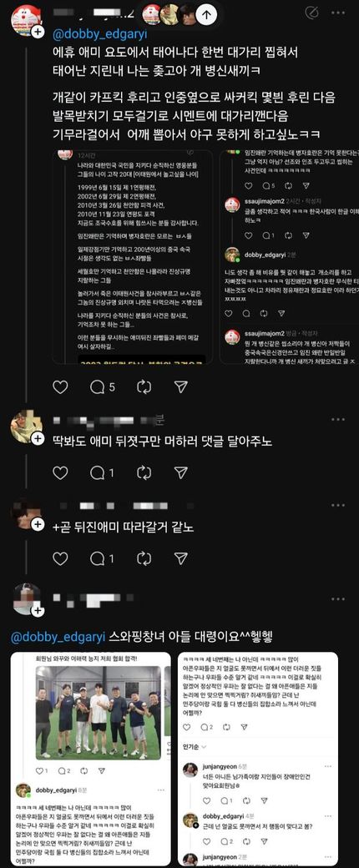Open replies on the post with 5 comments

click(x=103, y=387)
